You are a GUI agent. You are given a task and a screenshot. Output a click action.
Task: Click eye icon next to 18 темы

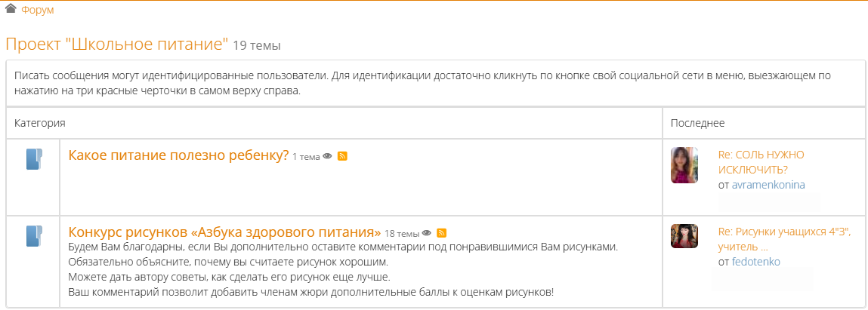(x=427, y=232)
